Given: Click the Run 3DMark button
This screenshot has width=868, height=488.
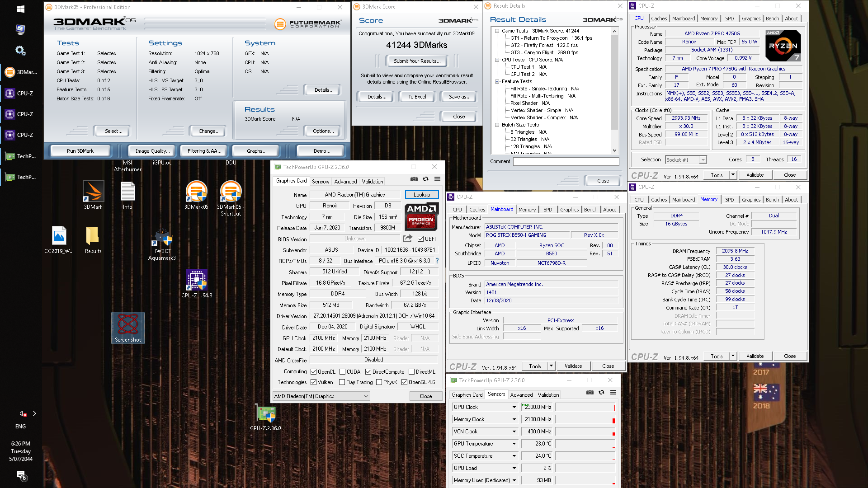Looking at the screenshot, I should [80, 151].
